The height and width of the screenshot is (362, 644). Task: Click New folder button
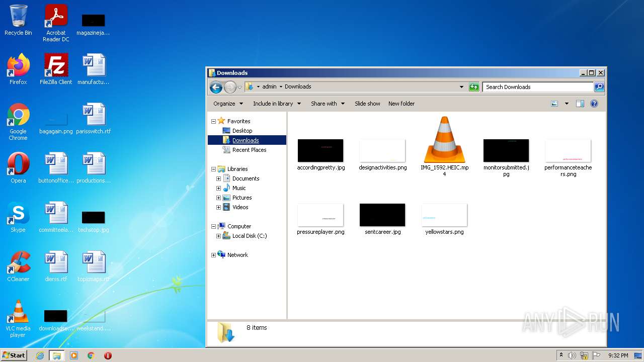pos(401,104)
